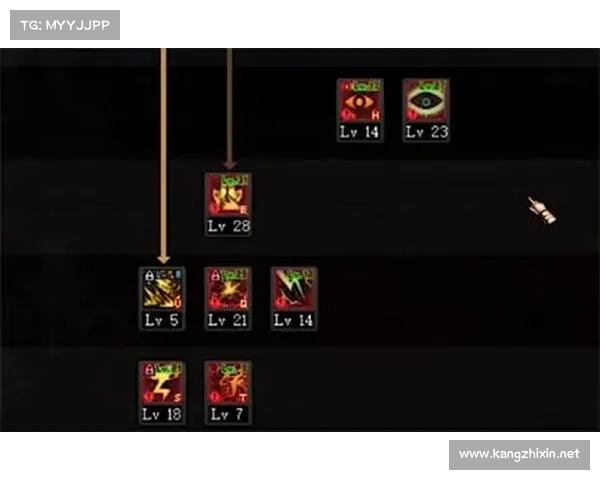Click the TG: MYYJJPP watermark label
This screenshot has height=480, width=600.
[65, 25]
